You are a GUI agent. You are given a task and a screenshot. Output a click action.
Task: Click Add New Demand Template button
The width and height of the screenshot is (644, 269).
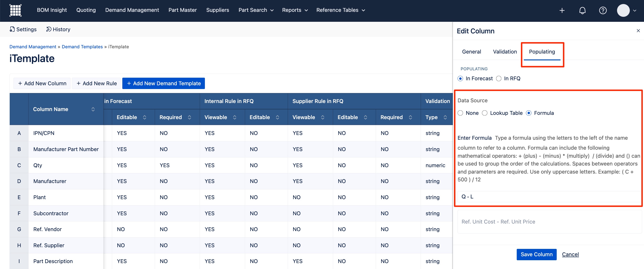(163, 83)
